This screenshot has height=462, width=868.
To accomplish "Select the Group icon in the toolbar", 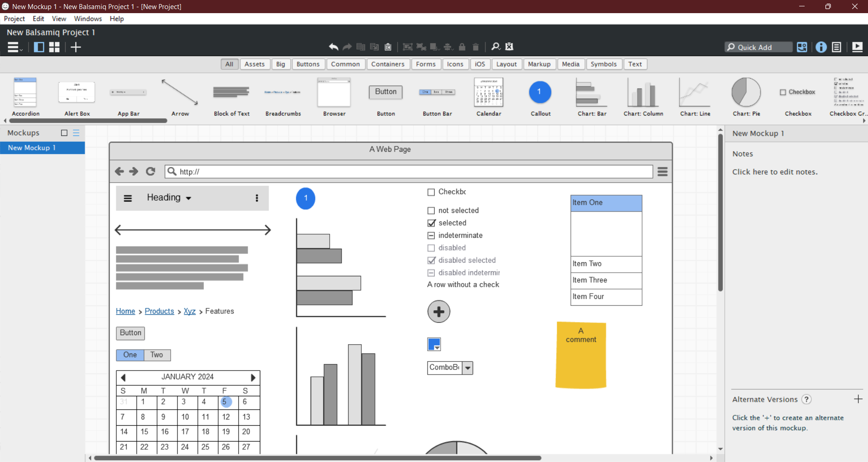I will (x=407, y=47).
